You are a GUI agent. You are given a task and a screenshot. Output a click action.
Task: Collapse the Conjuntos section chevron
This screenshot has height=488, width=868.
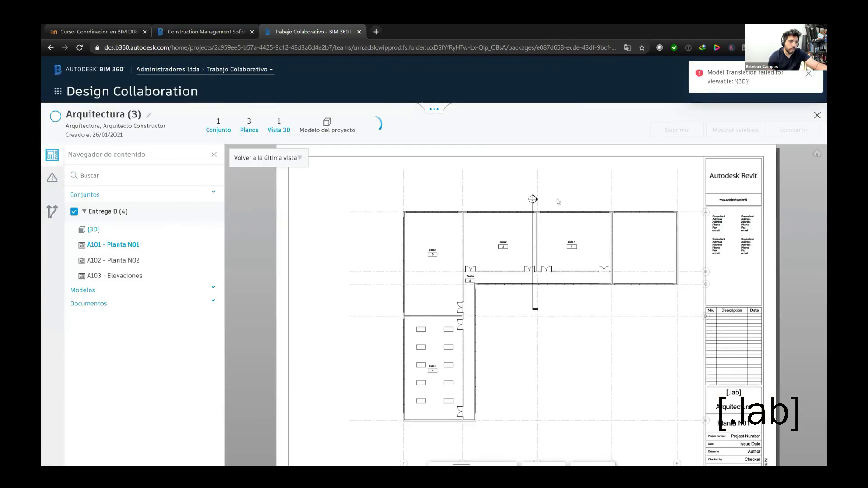(x=213, y=192)
